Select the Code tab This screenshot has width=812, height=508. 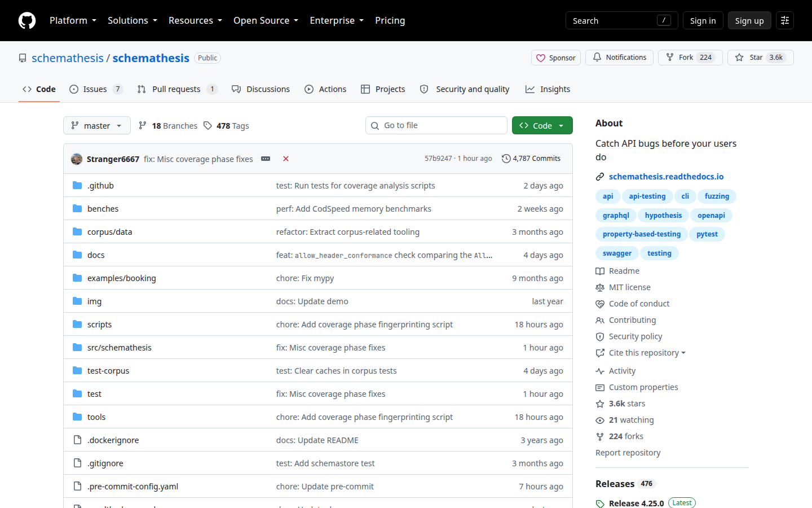pos(39,89)
